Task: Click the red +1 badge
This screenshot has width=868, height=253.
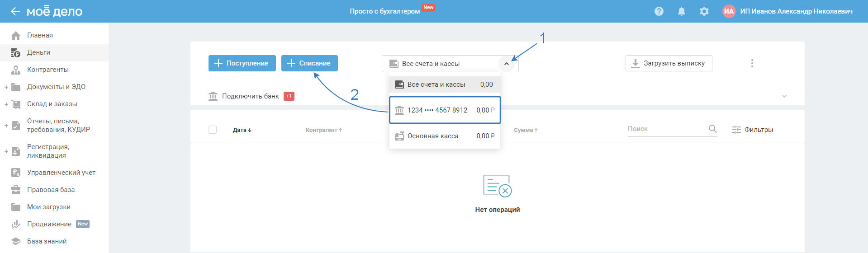Action: pyautogui.click(x=289, y=96)
